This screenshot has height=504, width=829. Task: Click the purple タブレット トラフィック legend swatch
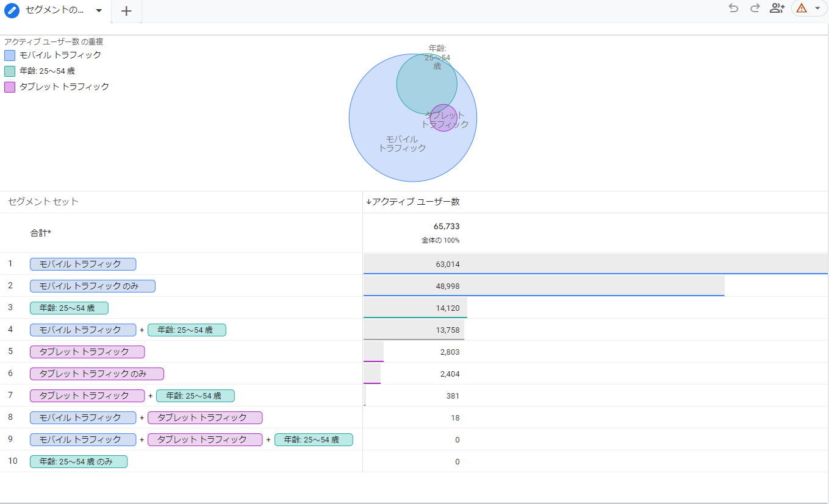pos(10,87)
